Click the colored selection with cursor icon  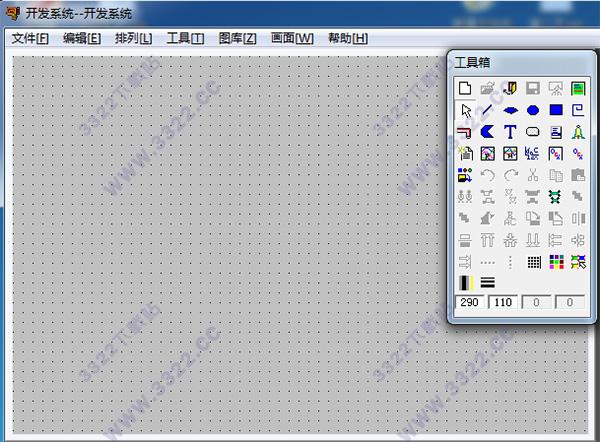[578, 262]
